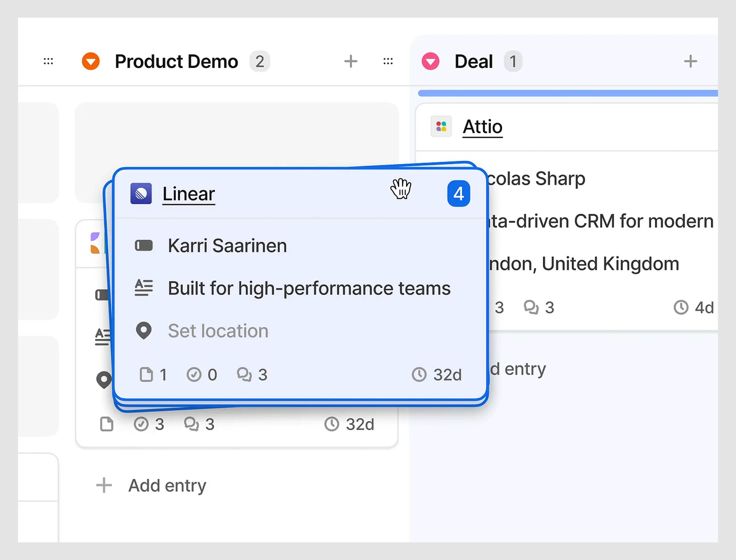Click comments count 3 on Attio card
736x560 pixels.
pos(539,308)
